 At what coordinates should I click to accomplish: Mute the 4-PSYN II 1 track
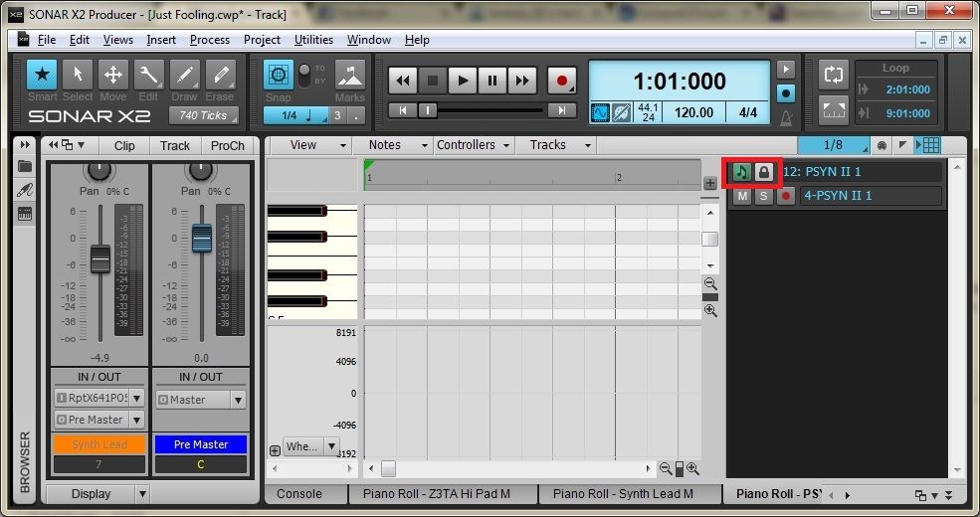coord(741,196)
